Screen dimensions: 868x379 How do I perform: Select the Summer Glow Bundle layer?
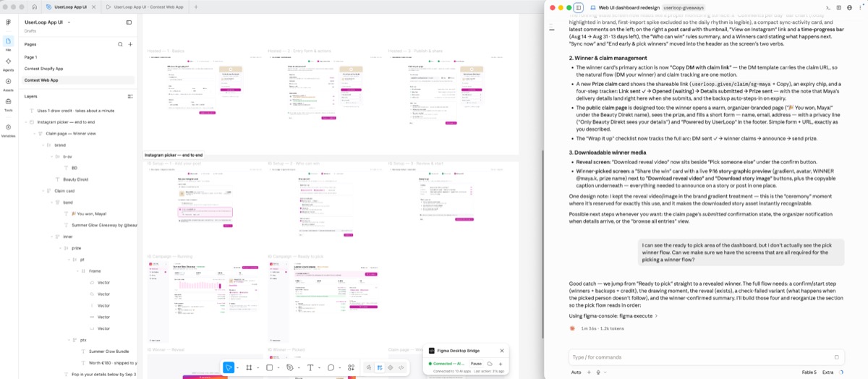tap(109, 352)
